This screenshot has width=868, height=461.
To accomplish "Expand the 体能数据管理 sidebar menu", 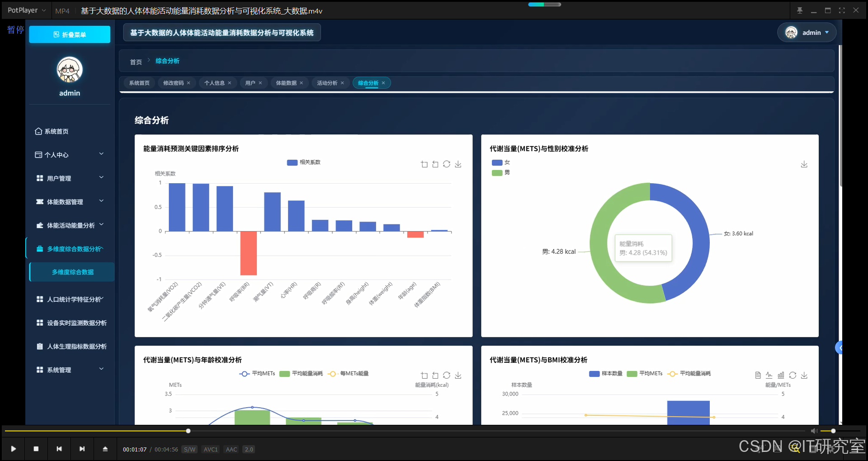I will click(70, 202).
